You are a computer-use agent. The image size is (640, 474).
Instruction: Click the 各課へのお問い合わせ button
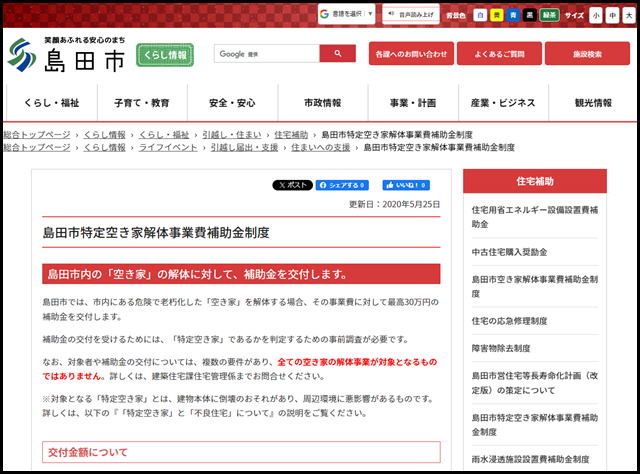tap(409, 54)
